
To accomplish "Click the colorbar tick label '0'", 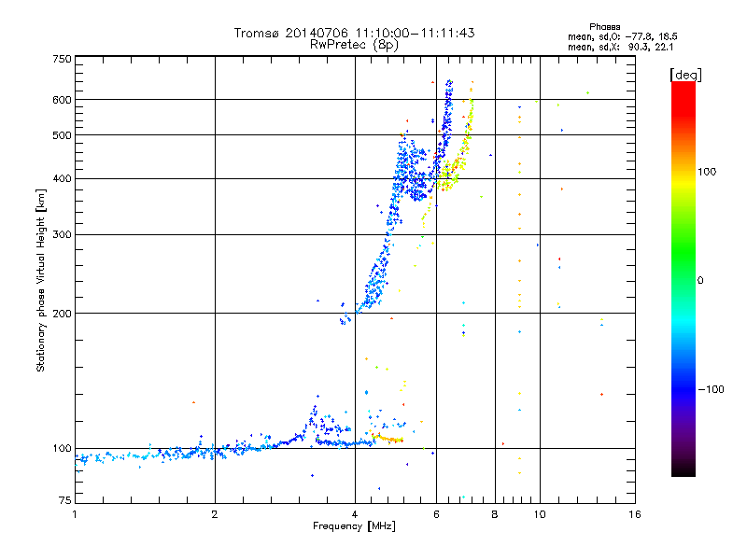I will click(700, 281).
